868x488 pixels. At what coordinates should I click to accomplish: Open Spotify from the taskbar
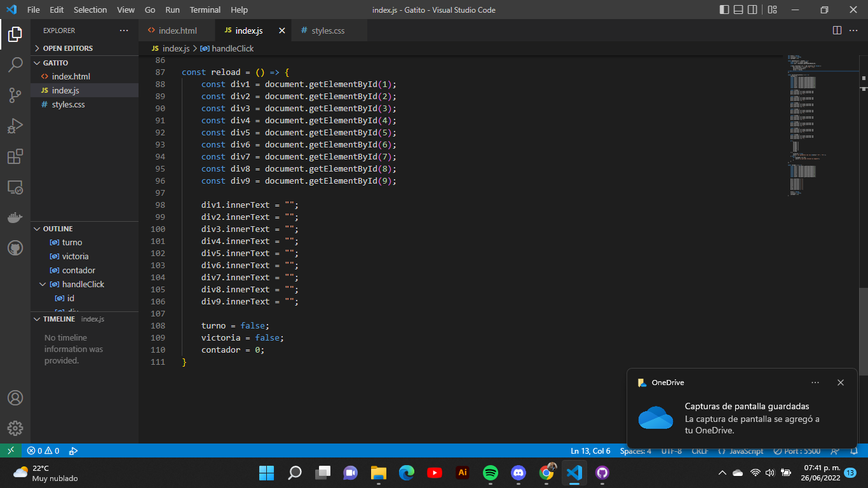pos(491,473)
